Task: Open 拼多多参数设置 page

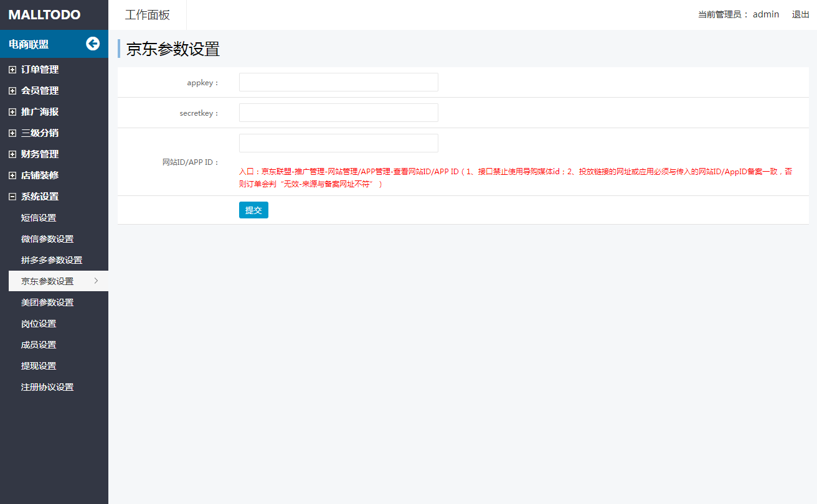Action: coord(52,260)
